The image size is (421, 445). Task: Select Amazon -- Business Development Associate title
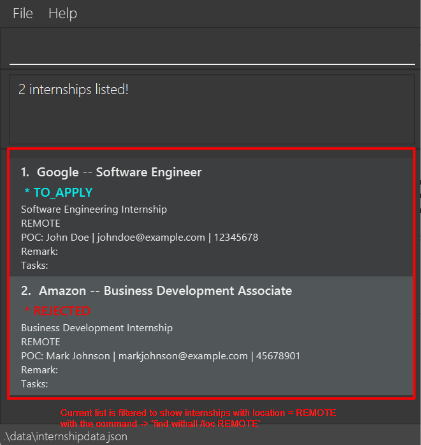click(156, 291)
